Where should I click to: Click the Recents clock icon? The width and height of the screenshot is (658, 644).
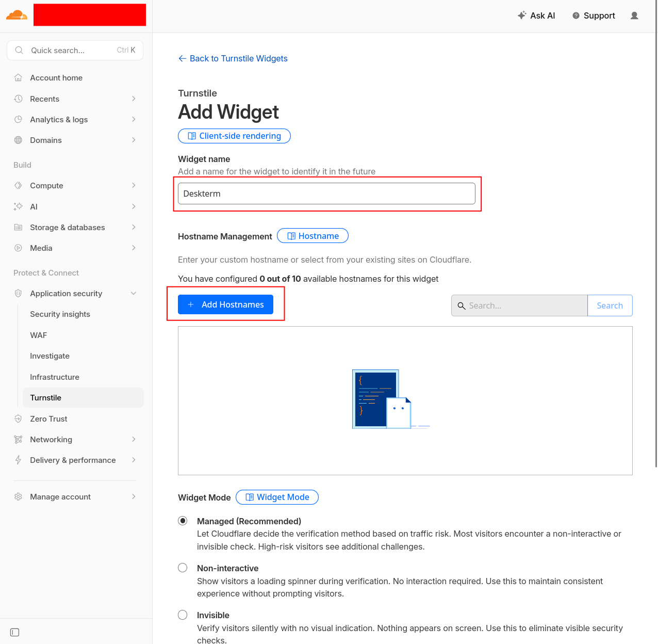point(18,99)
